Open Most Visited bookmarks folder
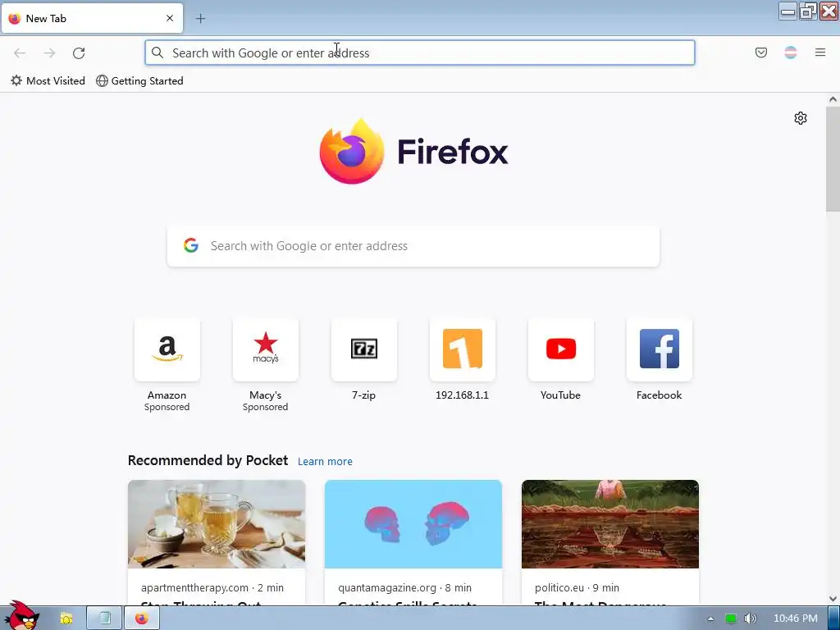Image resolution: width=840 pixels, height=630 pixels. (48, 81)
